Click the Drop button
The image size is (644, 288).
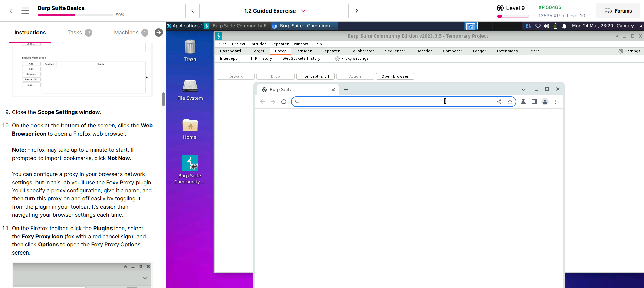275,76
